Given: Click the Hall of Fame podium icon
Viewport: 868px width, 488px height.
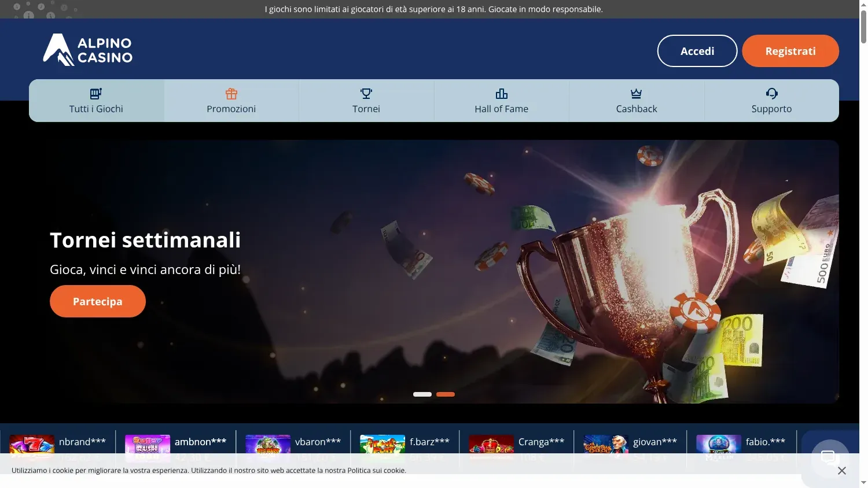Looking at the screenshot, I should [502, 94].
